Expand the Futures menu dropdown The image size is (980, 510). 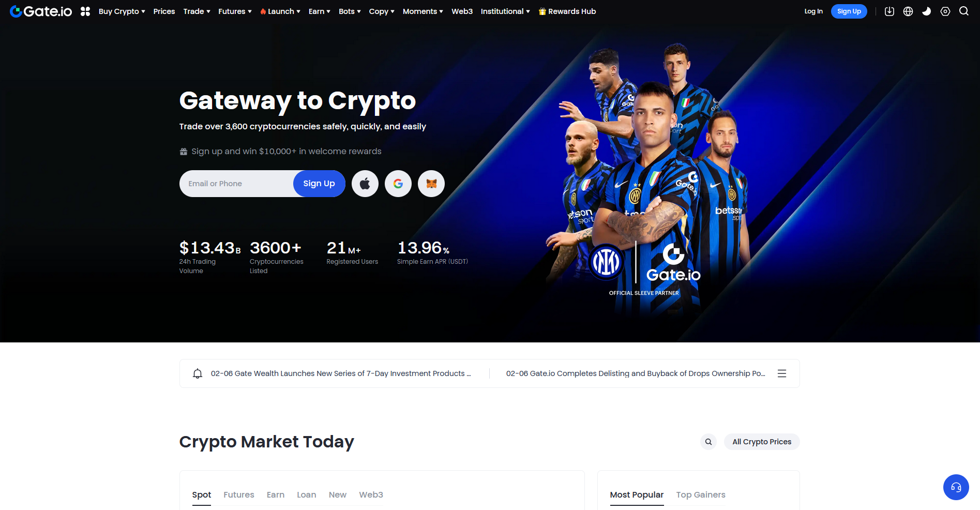235,11
